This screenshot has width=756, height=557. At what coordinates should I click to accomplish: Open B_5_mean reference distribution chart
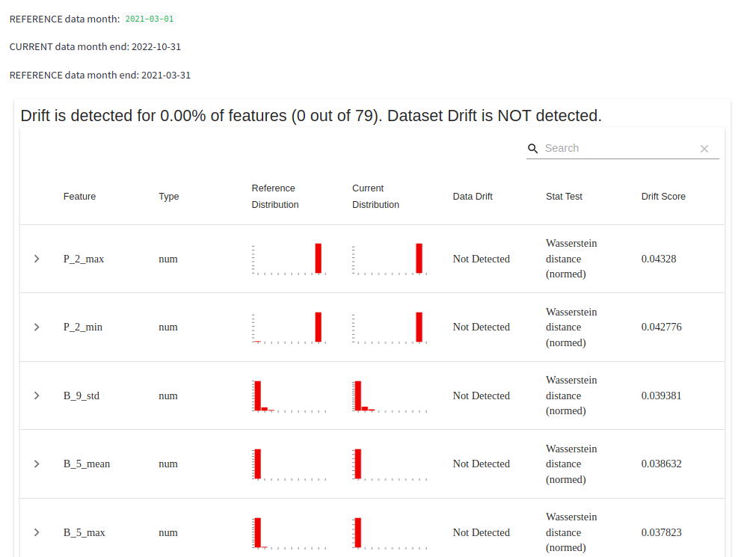coord(289,465)
